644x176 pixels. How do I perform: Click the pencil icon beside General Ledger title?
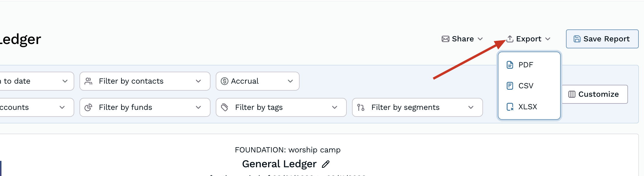point(326,164)
